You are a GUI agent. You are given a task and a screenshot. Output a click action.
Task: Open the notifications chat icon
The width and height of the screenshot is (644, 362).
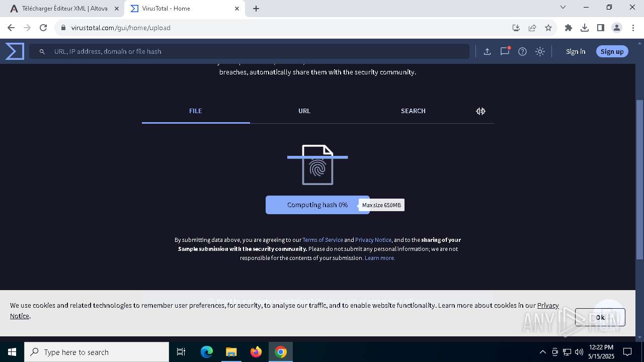pos(505,51)
